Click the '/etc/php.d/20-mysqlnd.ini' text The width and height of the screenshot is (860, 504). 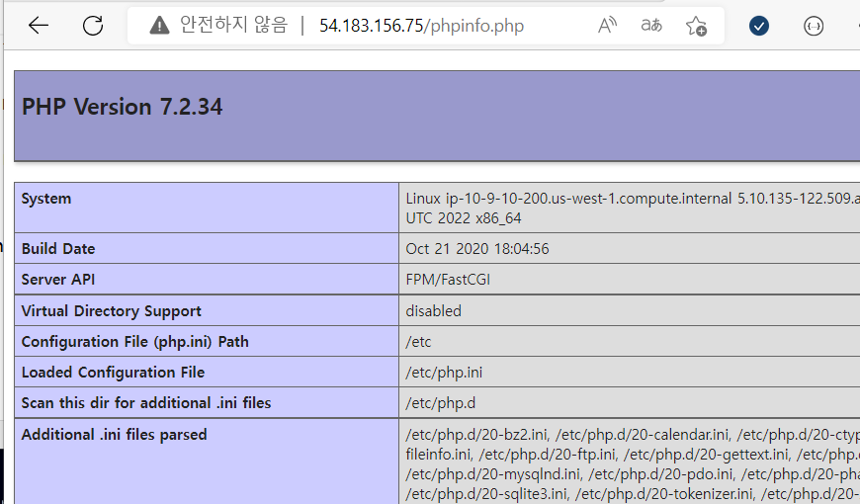tap(493, 473)
